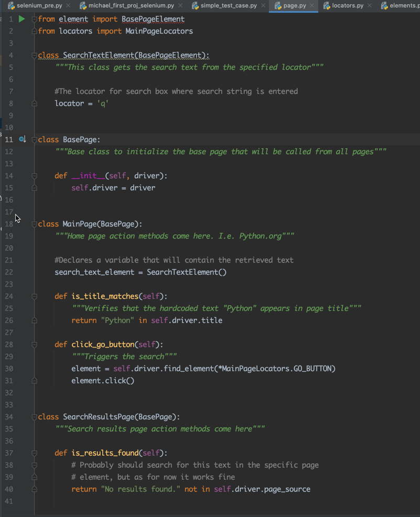Screen dimensions: 420x517
Task: Collapse the import block on line 1
Action: tap(34, 19)
